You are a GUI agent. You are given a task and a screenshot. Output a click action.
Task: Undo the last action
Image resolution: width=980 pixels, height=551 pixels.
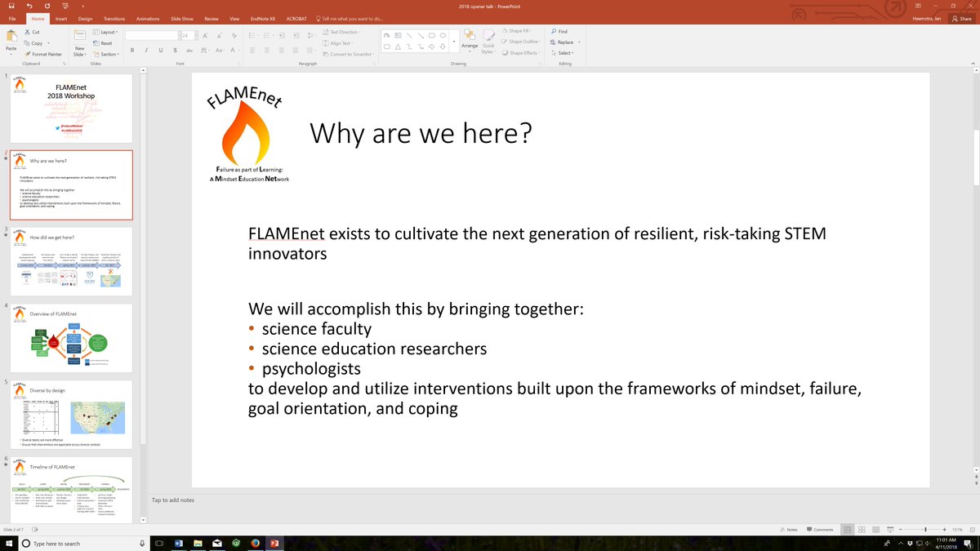click(28, 6)
